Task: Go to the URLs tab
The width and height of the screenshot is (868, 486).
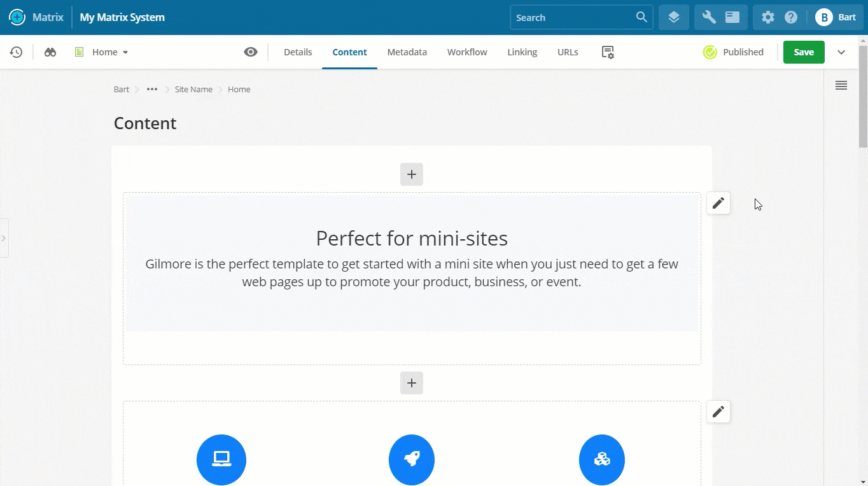Action: pos(568,52)
